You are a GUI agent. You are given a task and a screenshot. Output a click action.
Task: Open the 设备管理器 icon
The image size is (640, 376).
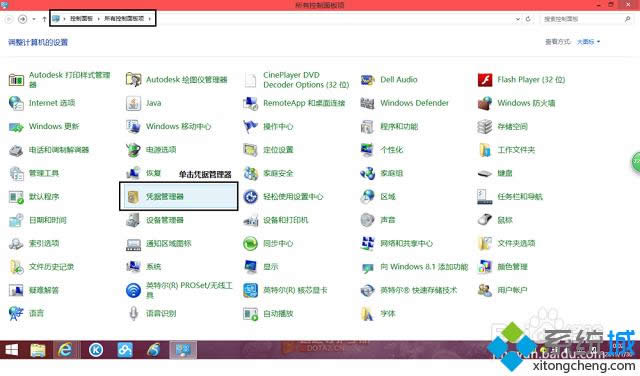pos(133,220)
